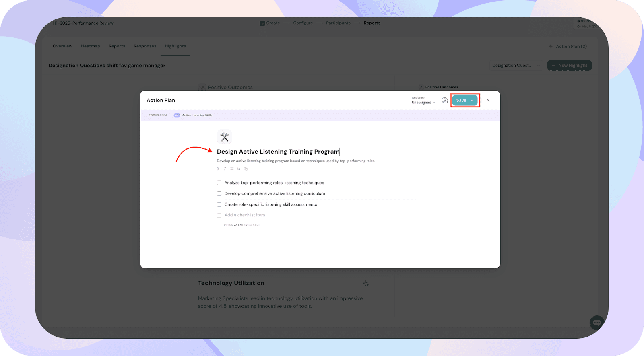Viewport: 644px width, 356px height.
Task: Click the Save button
Action: (461, 101)
